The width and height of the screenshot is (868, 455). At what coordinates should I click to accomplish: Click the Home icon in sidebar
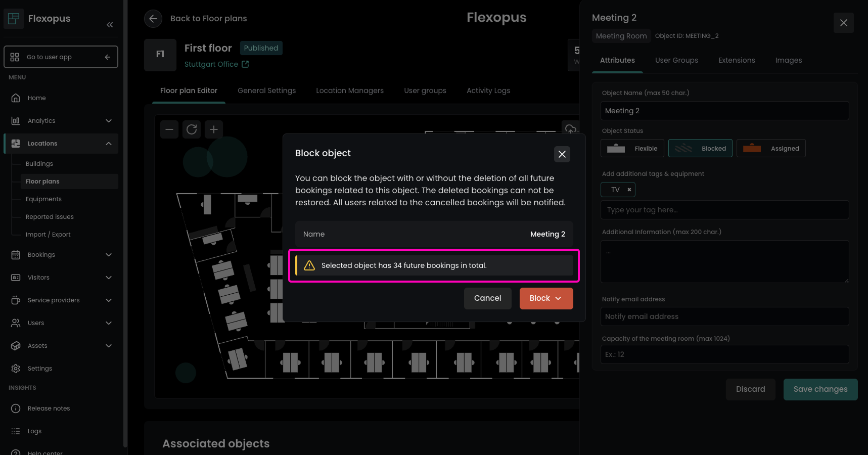tap(16, 98)
